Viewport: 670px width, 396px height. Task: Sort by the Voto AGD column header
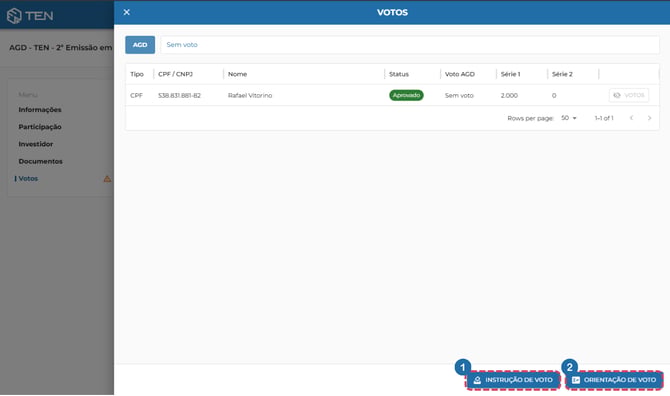459,74
